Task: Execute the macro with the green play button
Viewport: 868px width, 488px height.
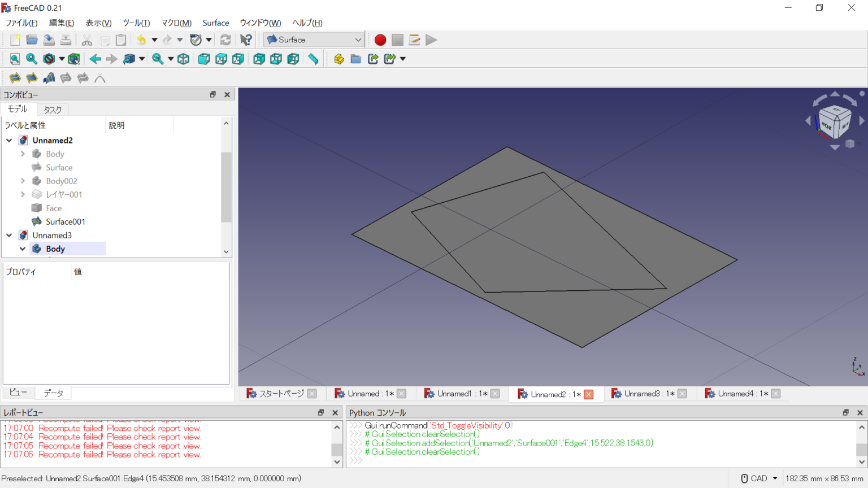Action: click(x=431, y=40)
